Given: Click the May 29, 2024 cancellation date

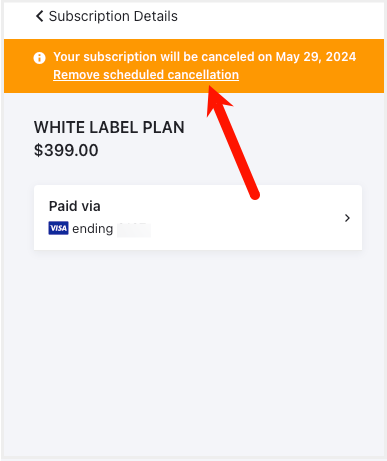Looking at the screenshot, I should click(316, 57).
